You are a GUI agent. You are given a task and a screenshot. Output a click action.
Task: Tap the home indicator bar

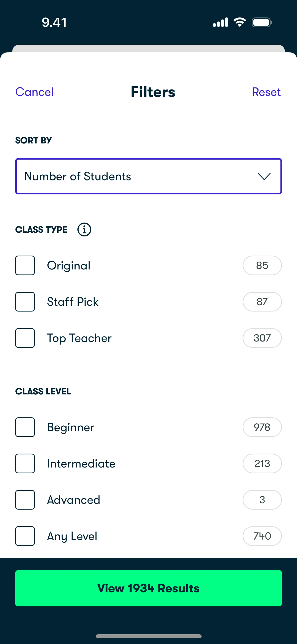coord(148,636)
